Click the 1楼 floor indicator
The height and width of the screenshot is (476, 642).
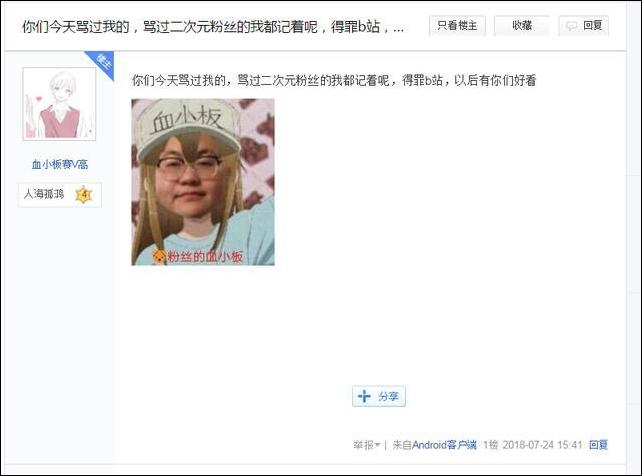coord(490,445)
